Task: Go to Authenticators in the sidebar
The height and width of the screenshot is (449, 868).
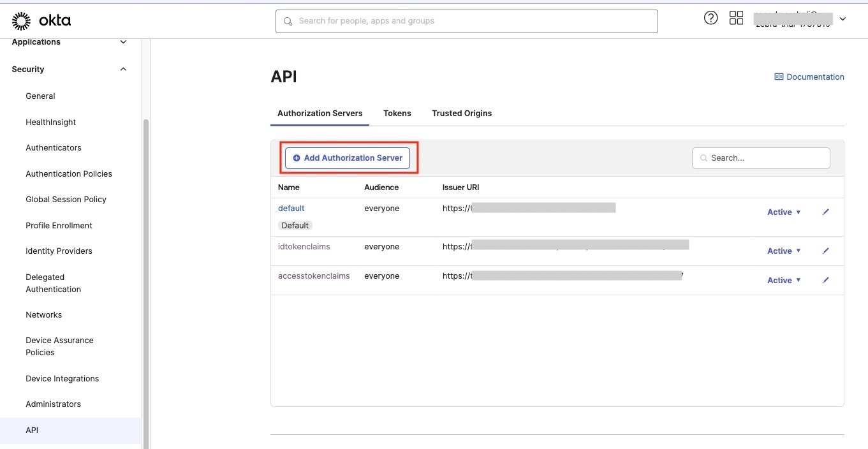Action: pos(54,148)
